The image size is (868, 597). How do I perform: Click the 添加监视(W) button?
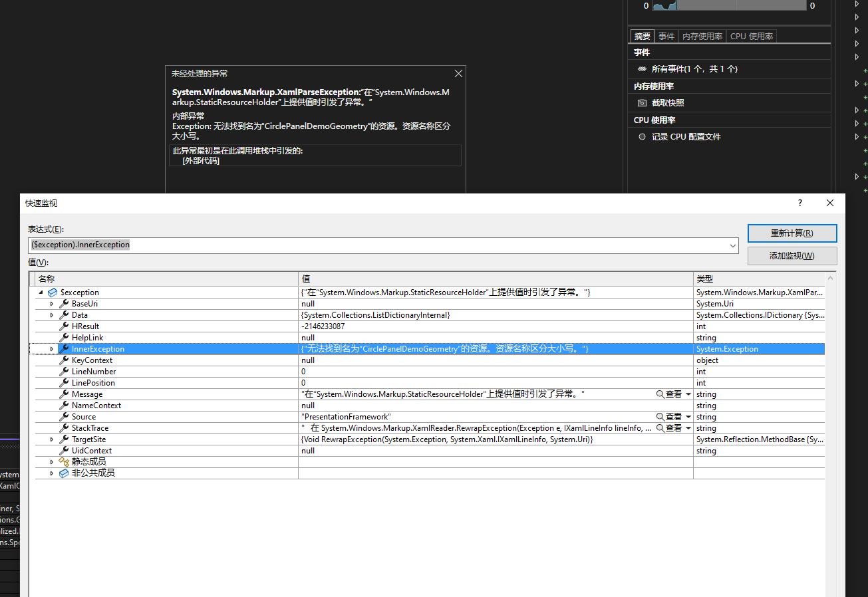point(792,255)
